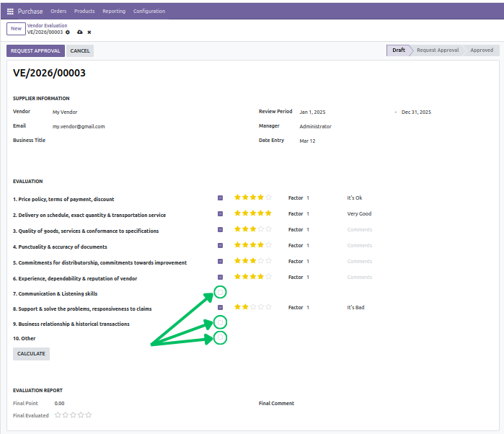The height and width of the screenshot is (434, 504).
Task: Click third star for Delivery on schedule
Action: pos(253,213)
